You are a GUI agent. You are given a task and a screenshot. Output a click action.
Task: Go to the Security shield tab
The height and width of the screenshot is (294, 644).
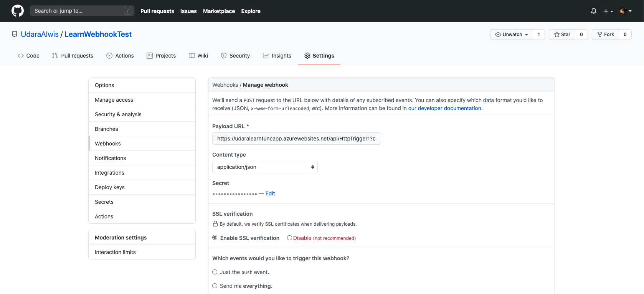(235, 56)
